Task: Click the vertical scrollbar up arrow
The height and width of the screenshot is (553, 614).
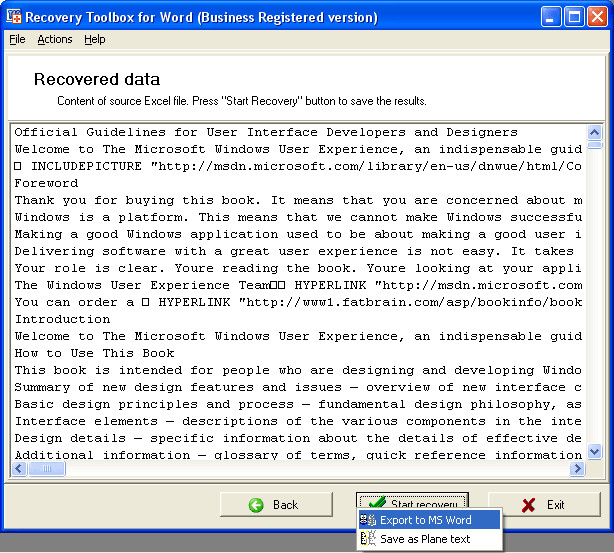Action: [x=594, y=132]
